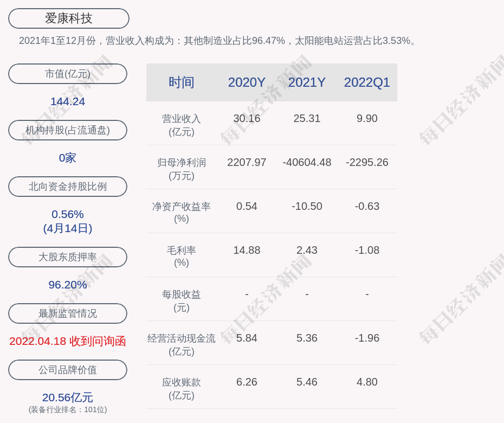Select receivables value 6.26
504x423 pixels.
(x=247, y=382)
